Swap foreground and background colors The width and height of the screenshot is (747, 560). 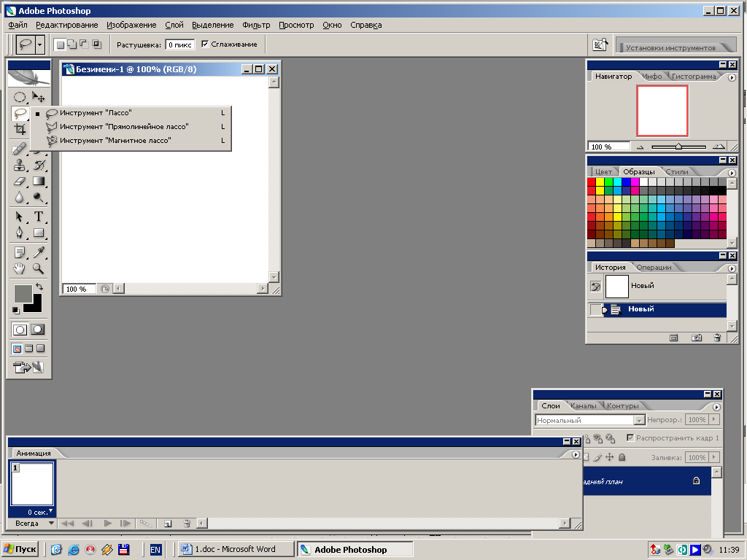pos(39,287)
